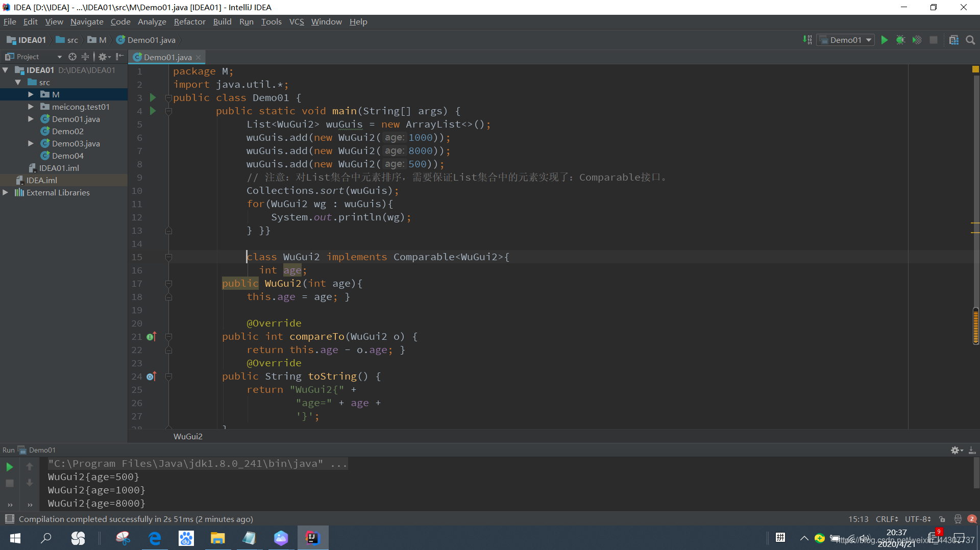This screenshot has height=550, width=980.
Task: Open Search Everywhere magnifier icon
Action: click(970, 40)
